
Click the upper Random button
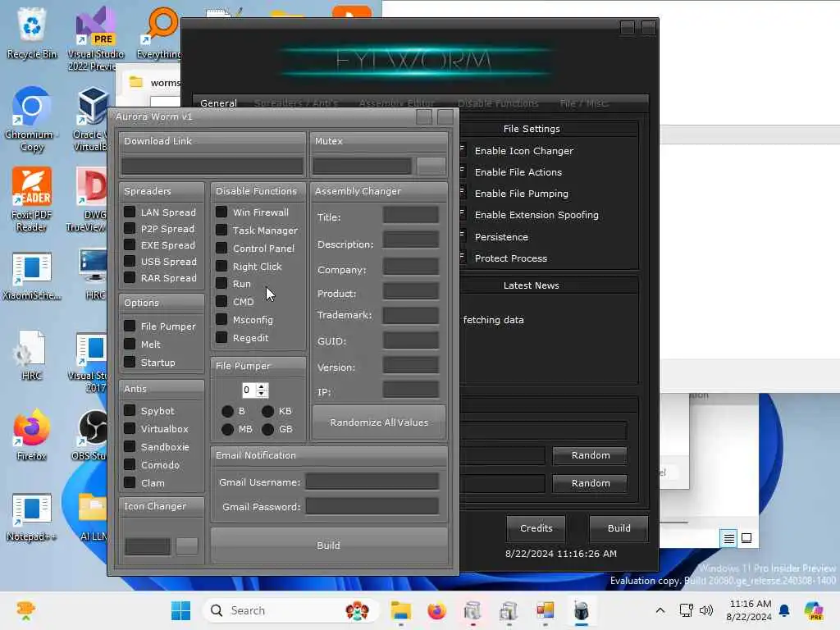point(591,455)
